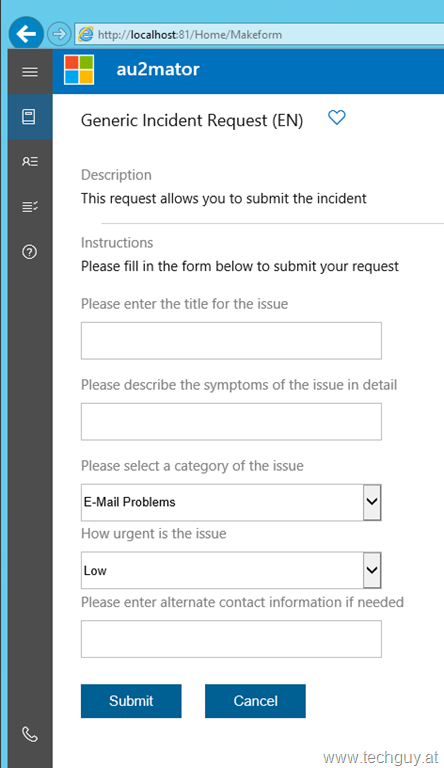The image size is (444, 768).
Task: Expand the Low urgency dropdown
Action: tap(231, 570)
